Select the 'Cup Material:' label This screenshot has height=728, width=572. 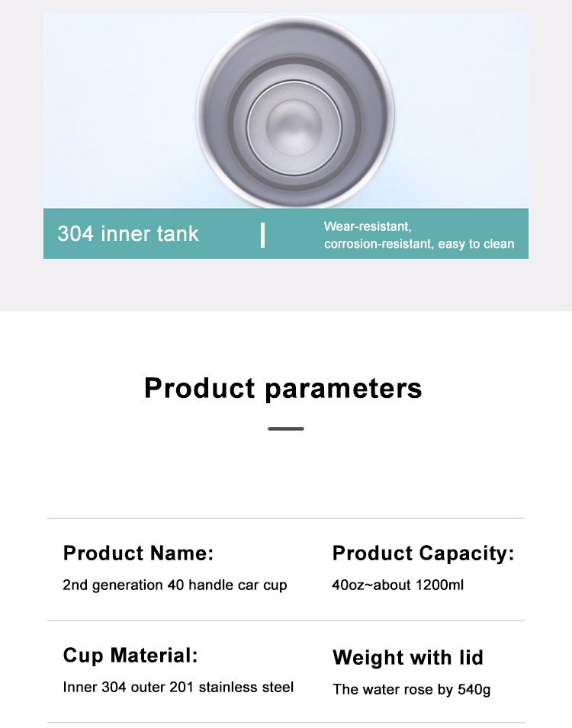tap(130, 656)
